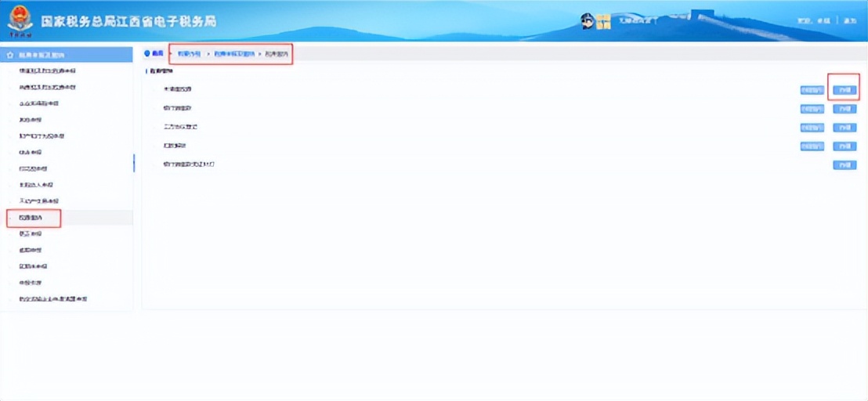Image resolution: width=868 pixels, height=401 pixels.
Task: Click 办理 button in the top list row
Action: pos(844,90)
